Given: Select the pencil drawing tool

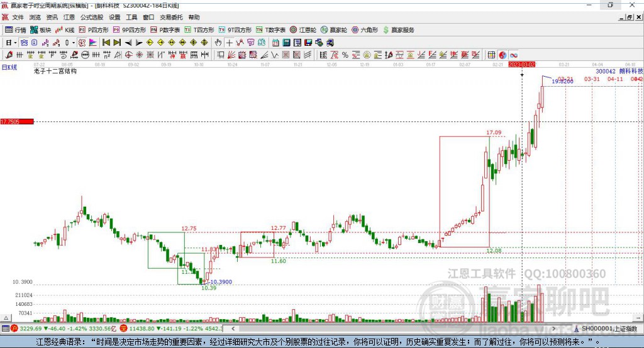Looking at the screenshot, I should pos(9,55).
